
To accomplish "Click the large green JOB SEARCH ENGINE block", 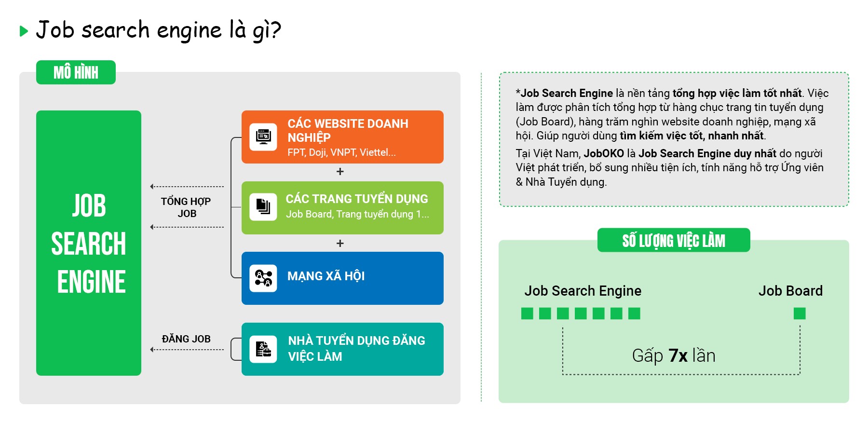I will tap(89, 243).
